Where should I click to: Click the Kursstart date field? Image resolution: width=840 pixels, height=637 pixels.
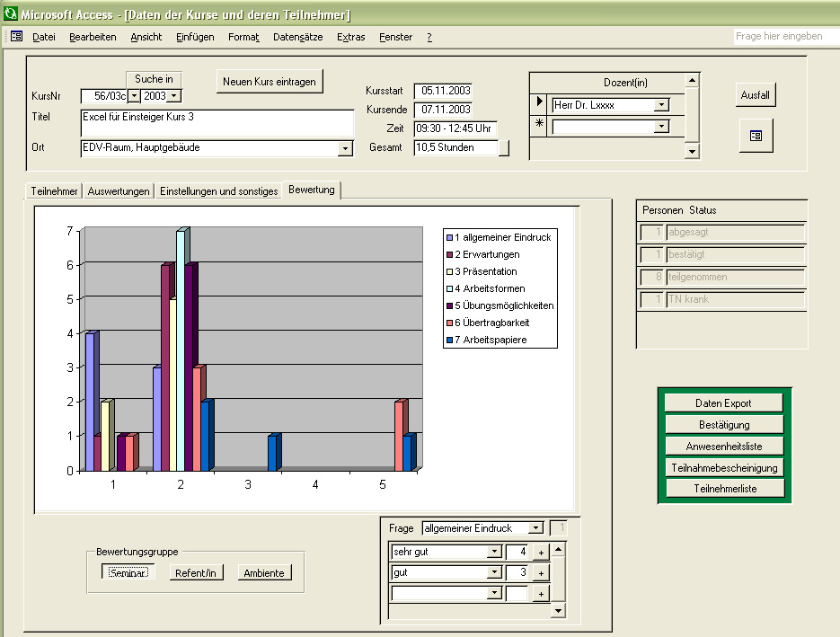coord(443,91)
